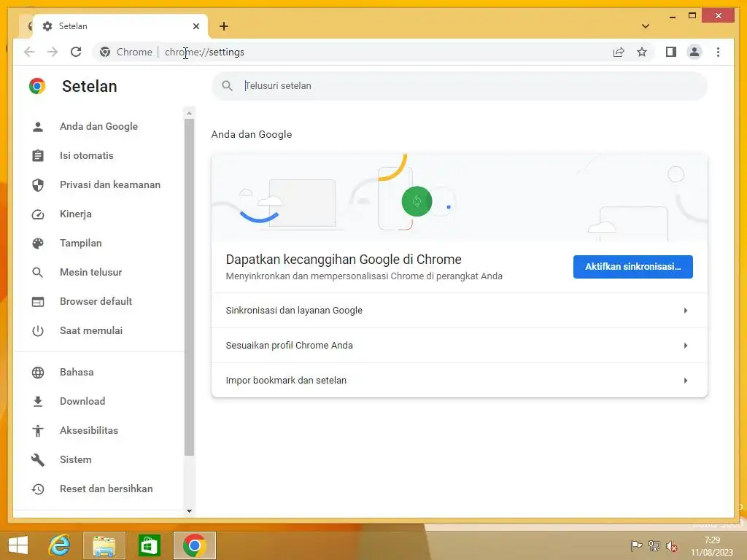The width and height of the screenshot is (747, 560).
Task: Click the palette icon for Tampilan
Action: 38,244
